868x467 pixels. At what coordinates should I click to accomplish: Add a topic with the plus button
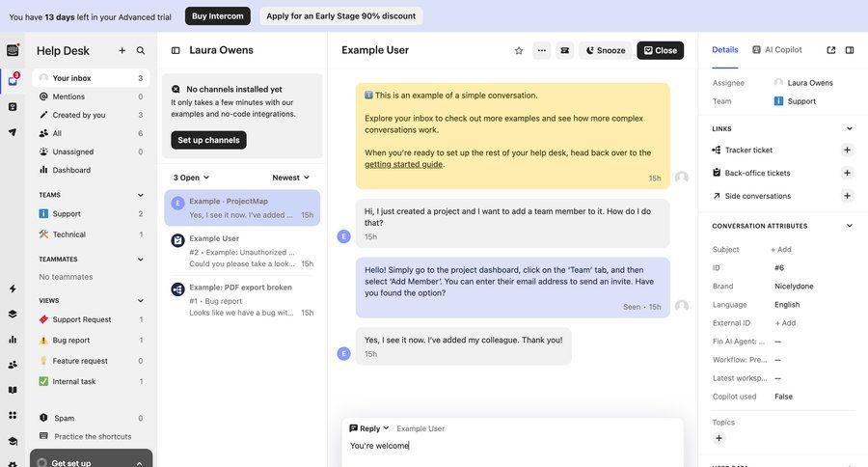click(x=719, y=438)
